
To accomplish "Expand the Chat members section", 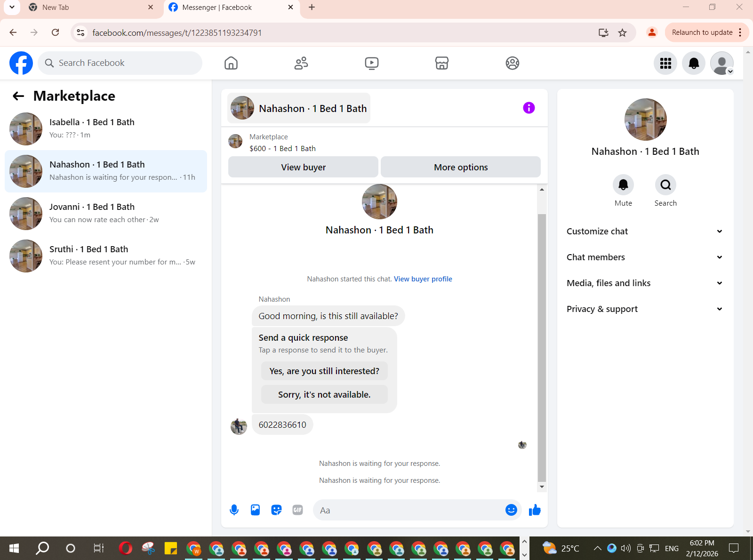I will (x=644, y=257).
